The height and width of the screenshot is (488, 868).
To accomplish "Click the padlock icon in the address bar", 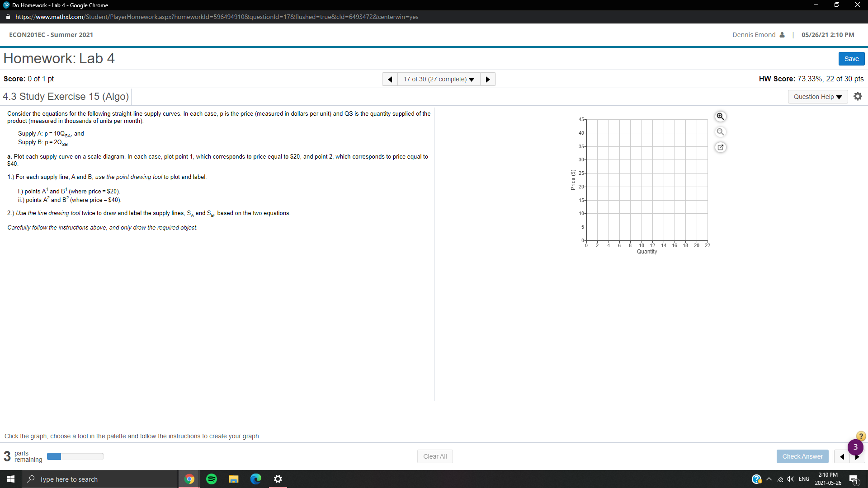I will click(x=8, y=17).
